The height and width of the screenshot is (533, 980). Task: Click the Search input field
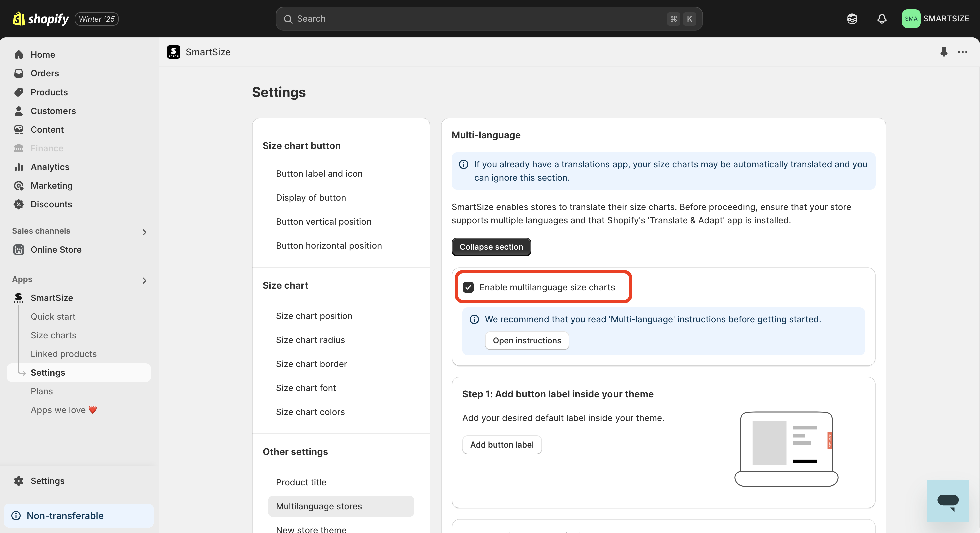489,19
